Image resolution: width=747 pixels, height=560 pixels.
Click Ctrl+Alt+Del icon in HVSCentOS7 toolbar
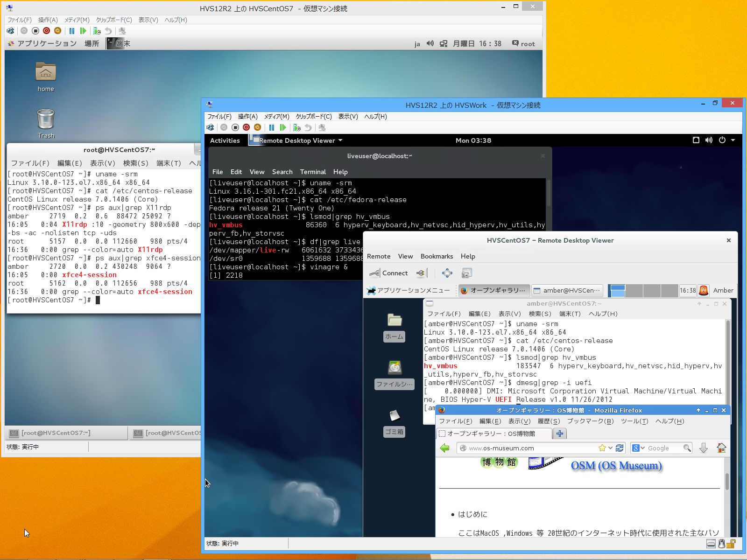10,31
